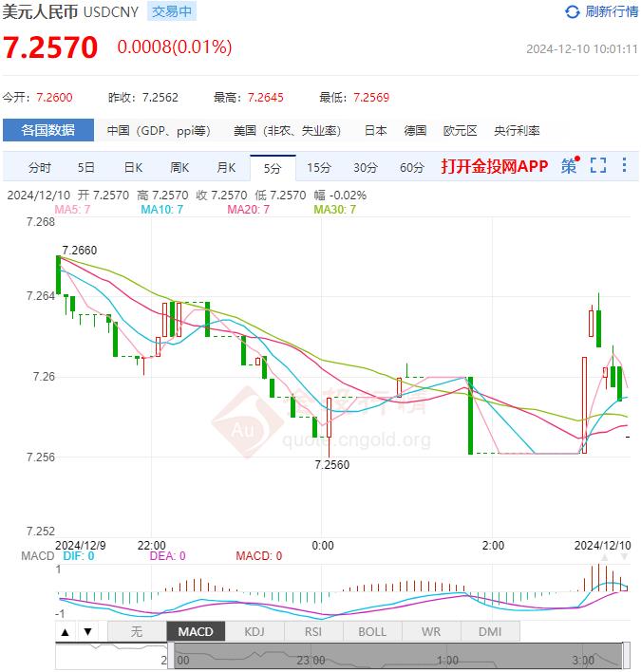Click the DIF: 0 indicator label
The image size is (641, 672).
(x=79, y=556)
